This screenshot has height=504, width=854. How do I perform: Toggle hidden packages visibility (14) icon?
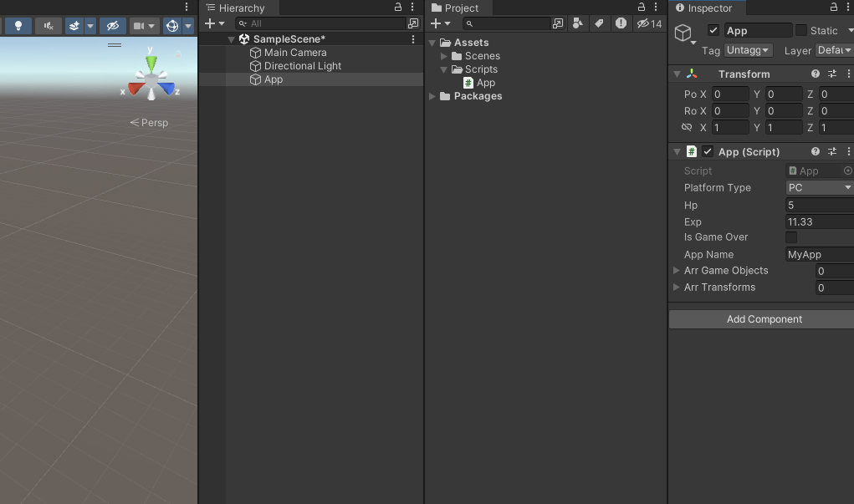649,23
